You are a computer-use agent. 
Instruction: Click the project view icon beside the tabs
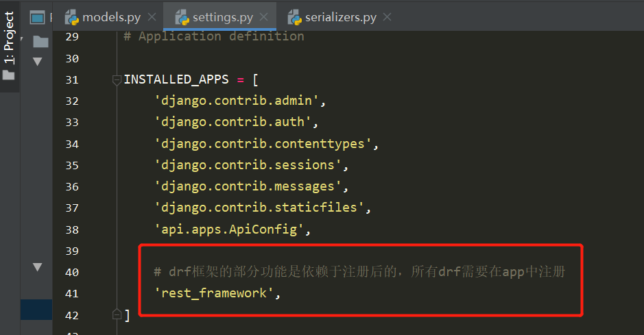pos(37,18)
